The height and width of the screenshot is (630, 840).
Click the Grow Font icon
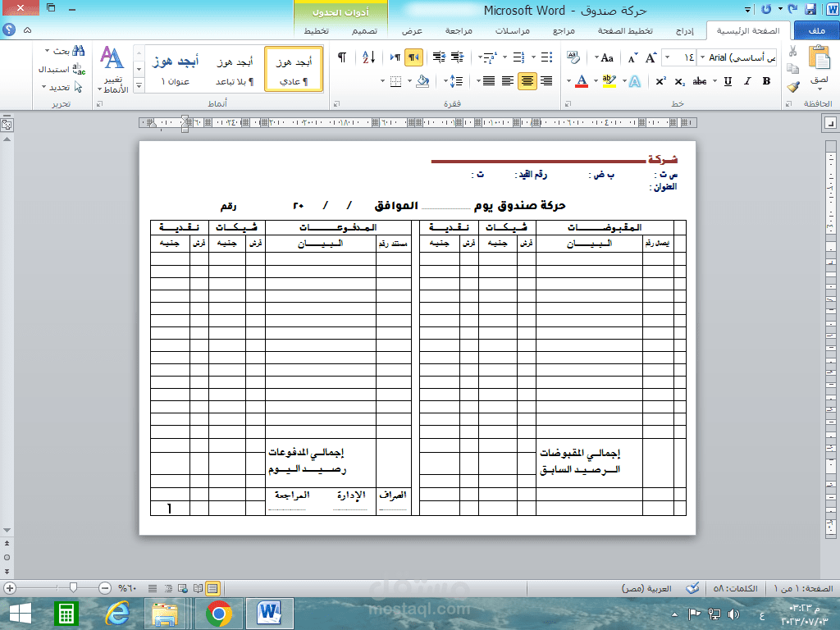pos(651,58)
